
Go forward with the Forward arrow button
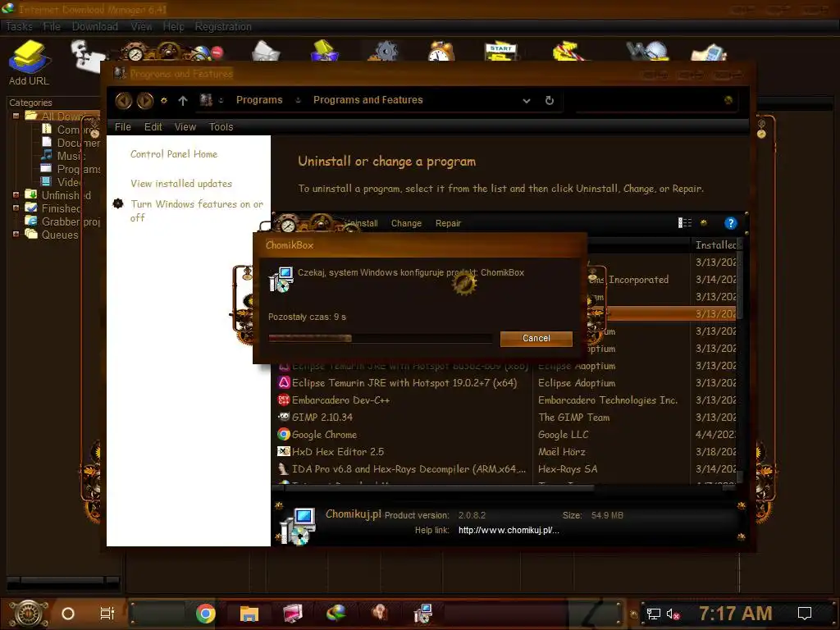coord(144,100)
